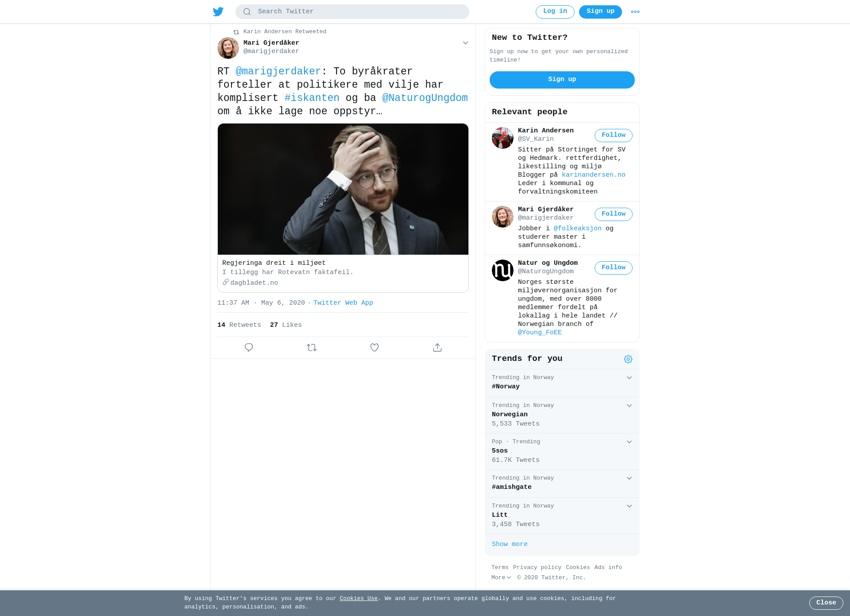Follow Mari Gjerdåker in Relevant people

tap(614, 214)
